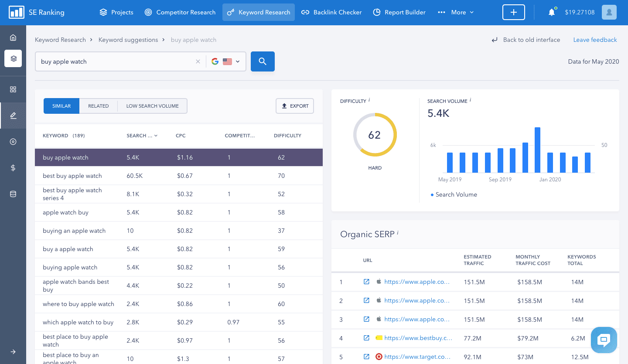Select 'apple watch buy' keyword row
The width and height of the screenshot is (628, 364).
click(x=179, y=212)
